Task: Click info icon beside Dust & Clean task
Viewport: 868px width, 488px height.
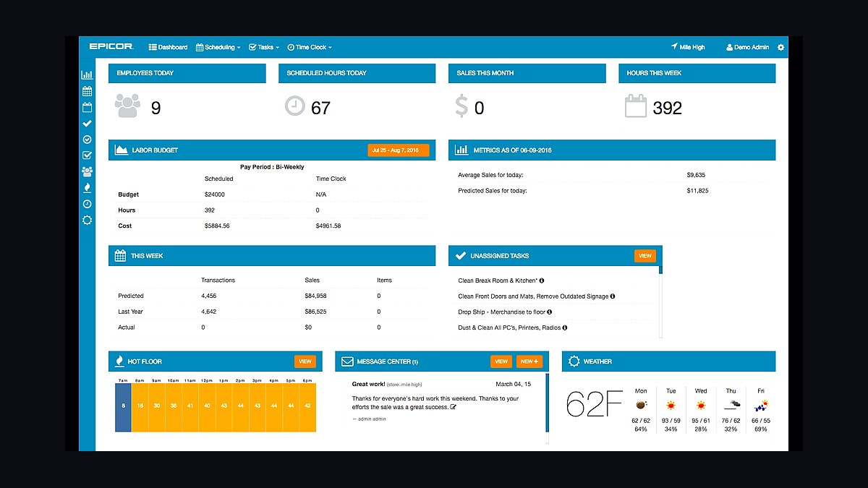Action: pos(565,328)
